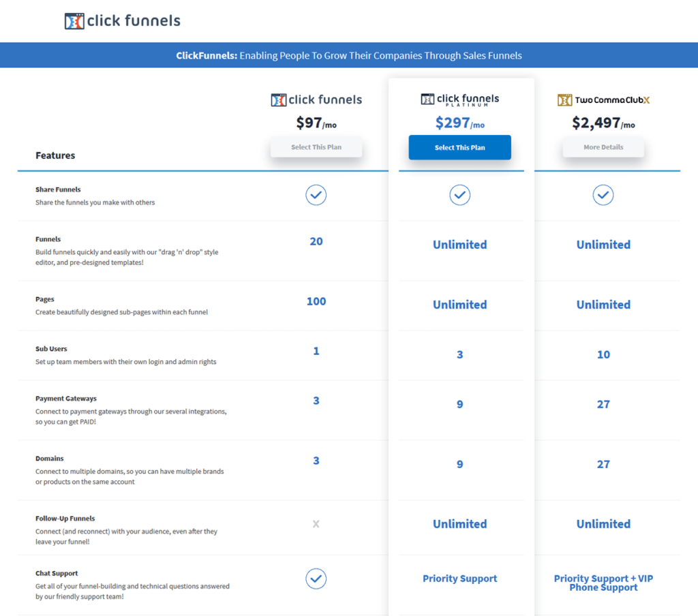The height and width of the screenshot is (616, 698).
Task: Click the blue ClickFunnels tagline banner
Action: (x=349, y=55)
